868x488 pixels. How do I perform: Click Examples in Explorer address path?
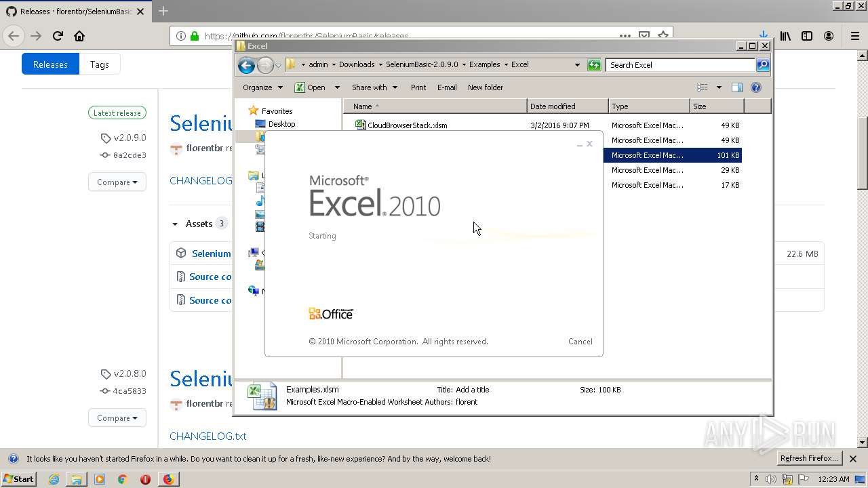(485, 65)
